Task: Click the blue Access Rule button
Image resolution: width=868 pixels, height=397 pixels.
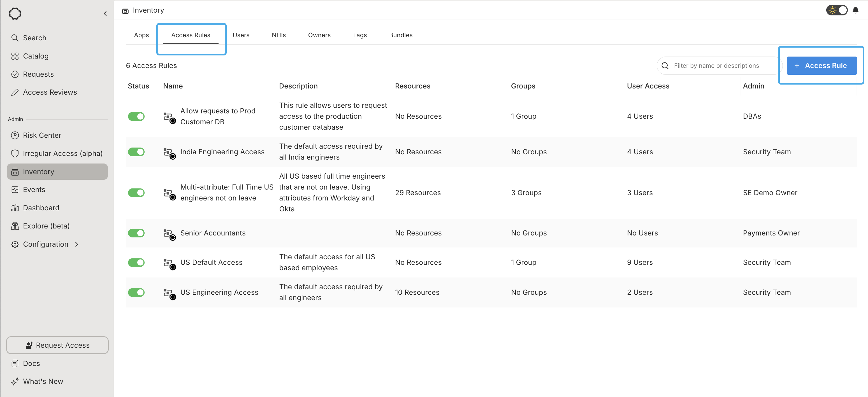Action: [821, 65]
